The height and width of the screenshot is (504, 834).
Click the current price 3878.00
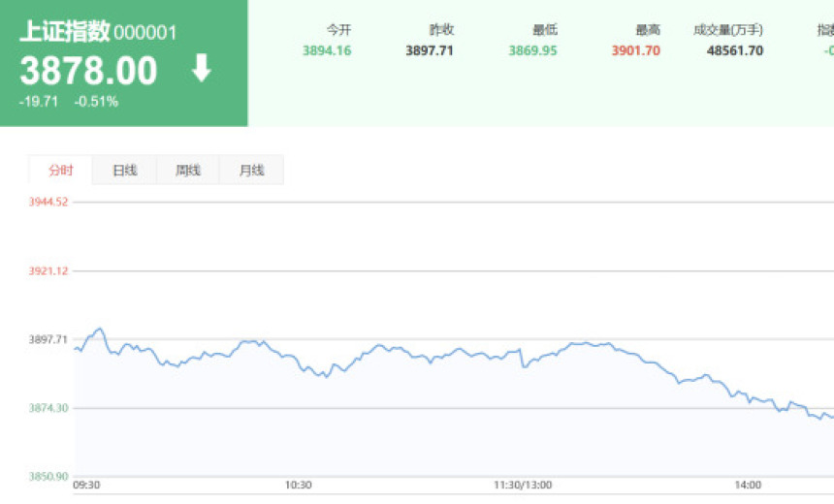(88, 71)
